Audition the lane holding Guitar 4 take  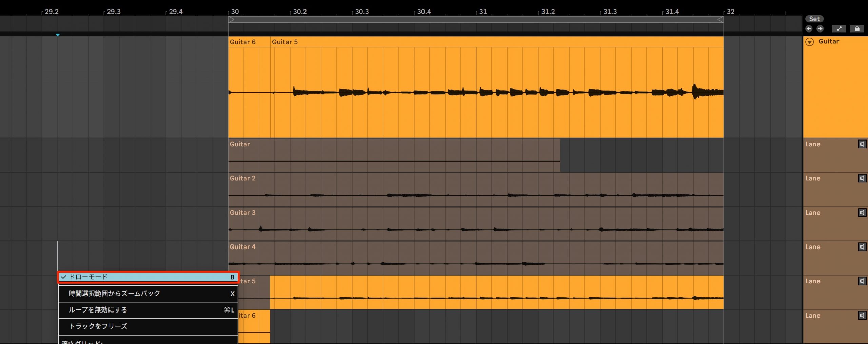862,247
